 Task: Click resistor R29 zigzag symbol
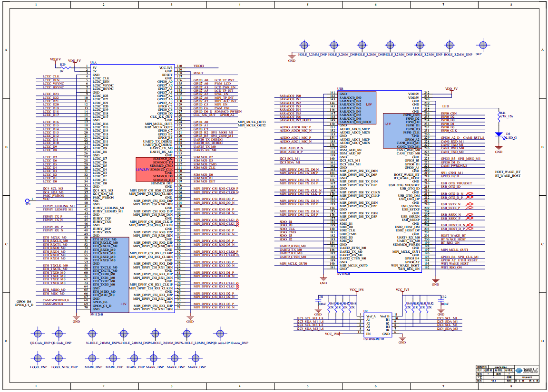pos(62,67)
